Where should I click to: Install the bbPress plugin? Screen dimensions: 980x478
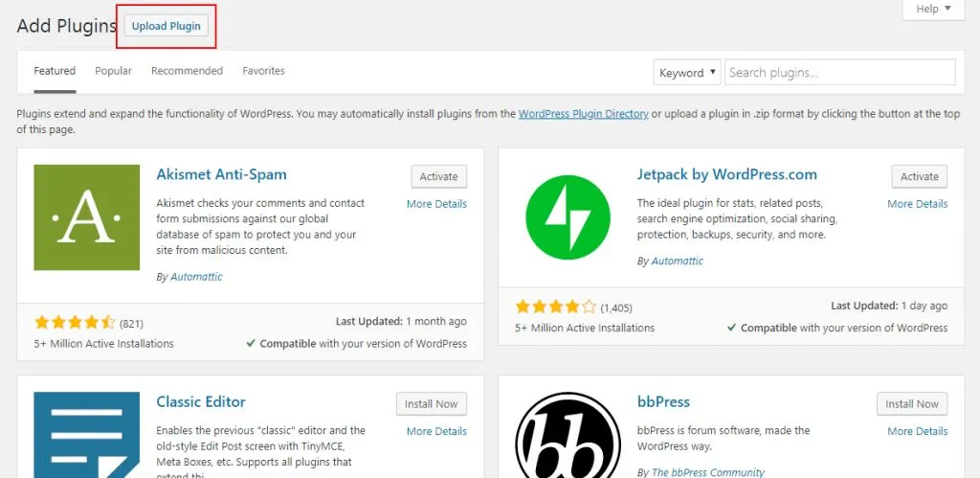912,404
